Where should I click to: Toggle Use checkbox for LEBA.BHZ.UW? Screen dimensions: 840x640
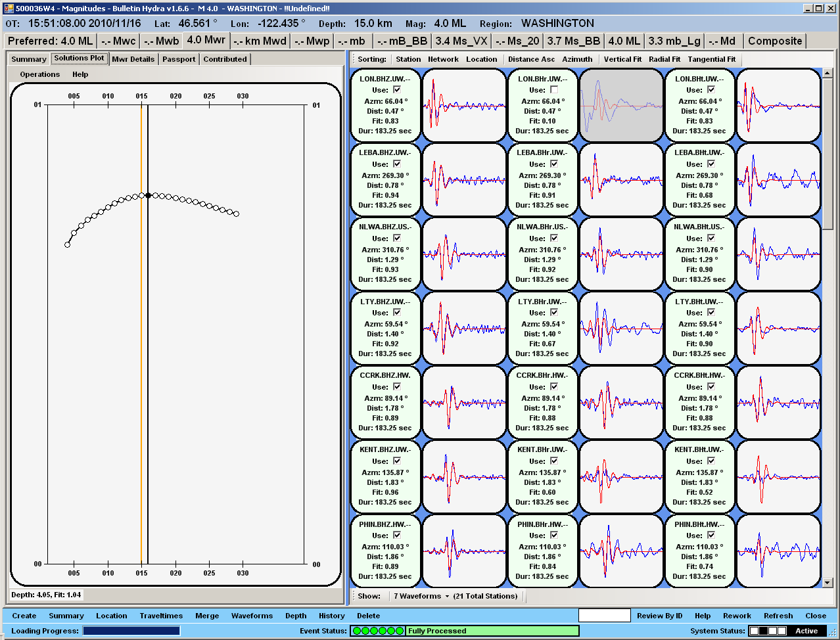397,164
